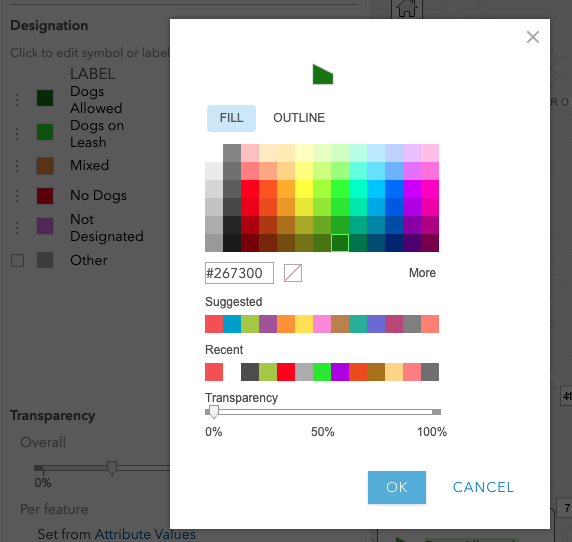Click the Dogs Allowed dark green symbol
The height and width of the screenshot is (542, 572).
tap(45, 98)
